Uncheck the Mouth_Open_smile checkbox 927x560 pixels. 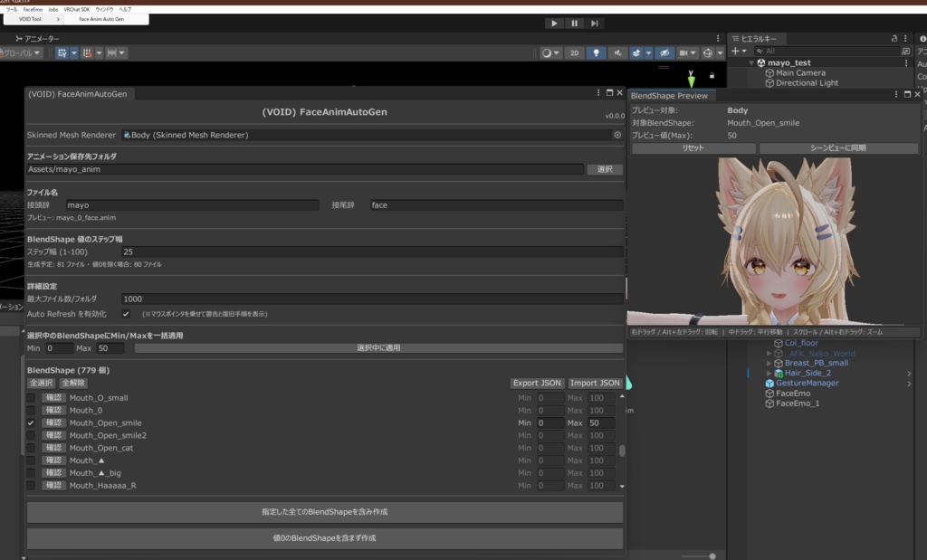(31, 423)
